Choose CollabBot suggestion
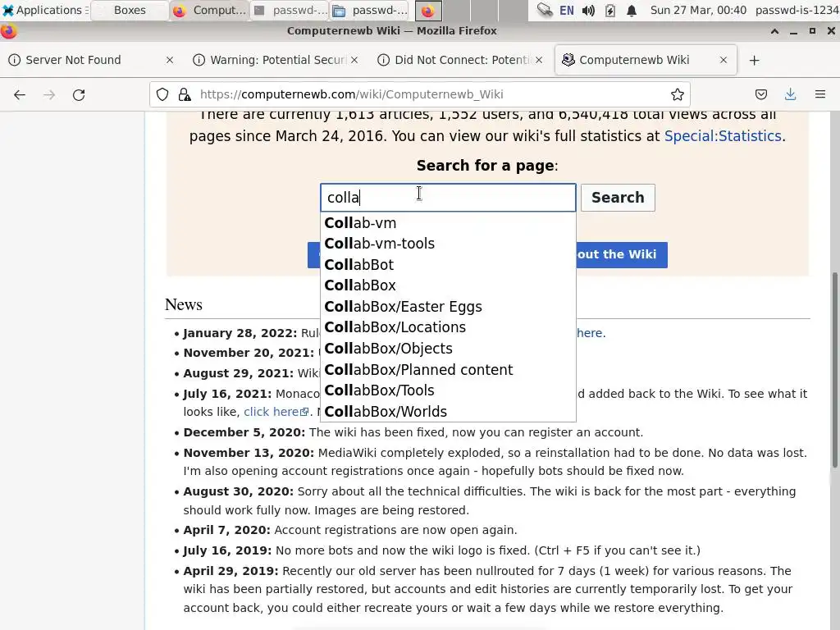The width and height of the screenshot is (840, 630). [449, 265]
